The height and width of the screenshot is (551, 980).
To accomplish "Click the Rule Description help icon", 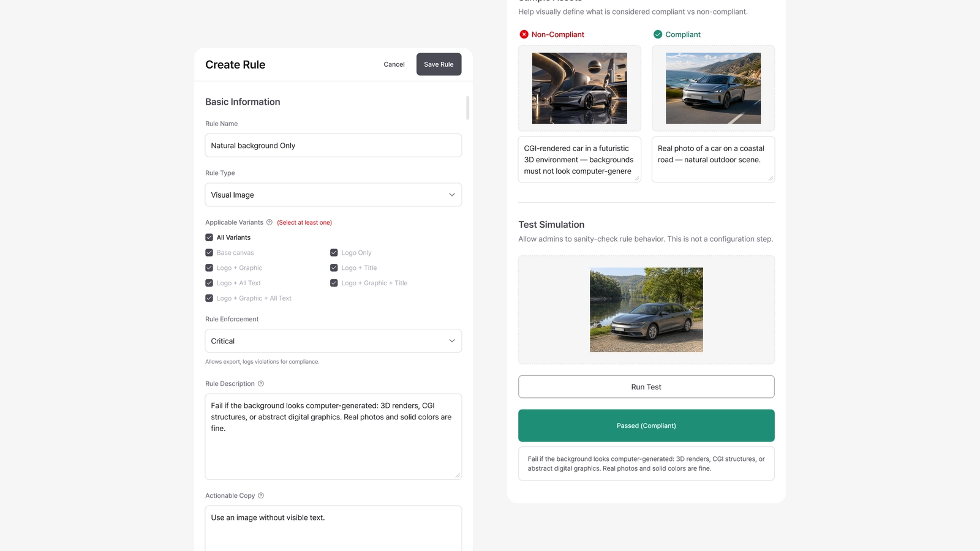I will click(x=261, y=384).
